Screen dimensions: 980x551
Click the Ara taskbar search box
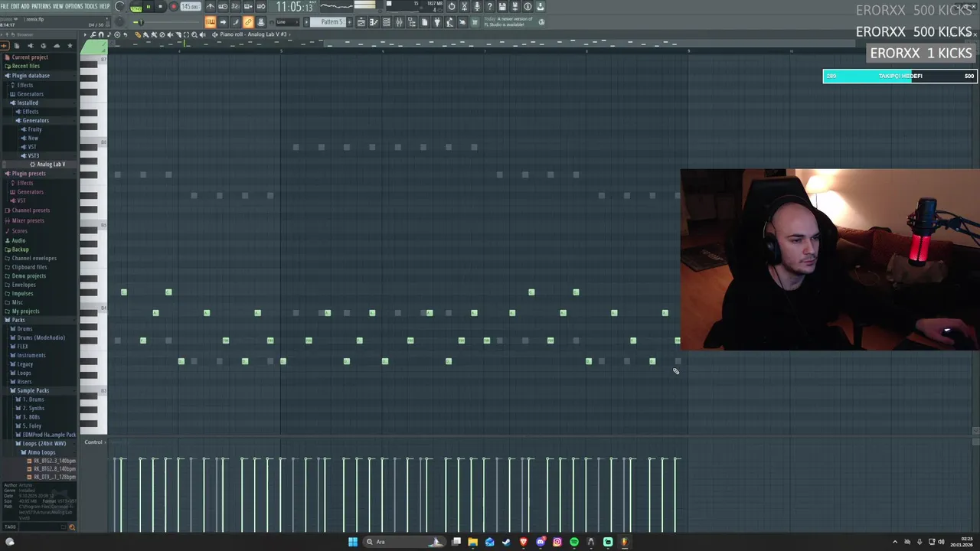point(403,542)
